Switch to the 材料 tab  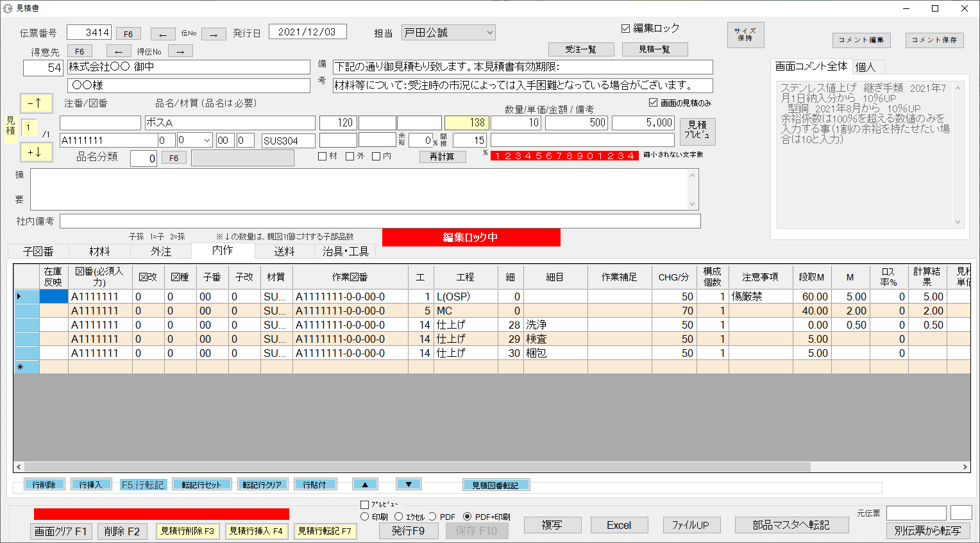pyautogui.click(x=99, y=252)
